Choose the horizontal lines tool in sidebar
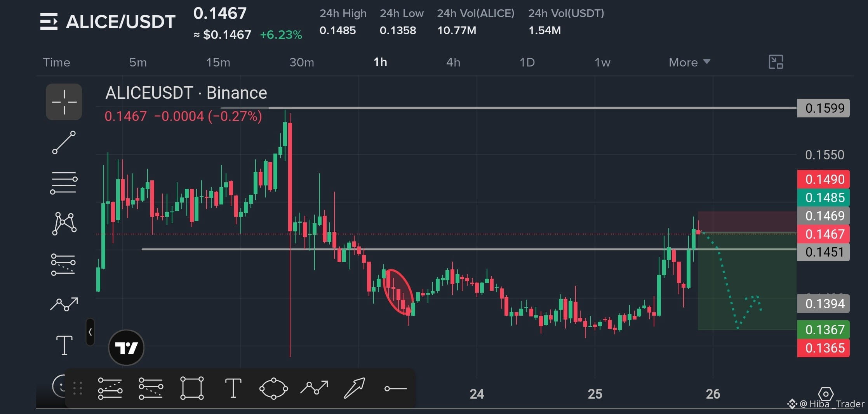 64,183
